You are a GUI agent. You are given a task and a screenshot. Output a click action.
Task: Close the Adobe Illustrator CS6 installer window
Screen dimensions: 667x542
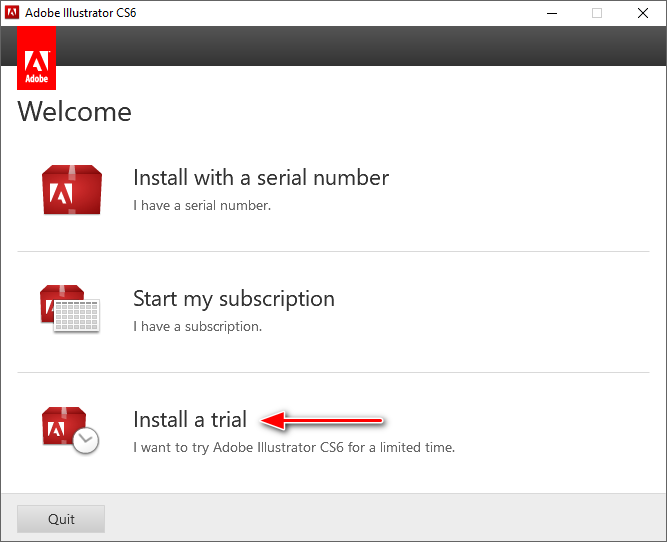tap(643, 13)
